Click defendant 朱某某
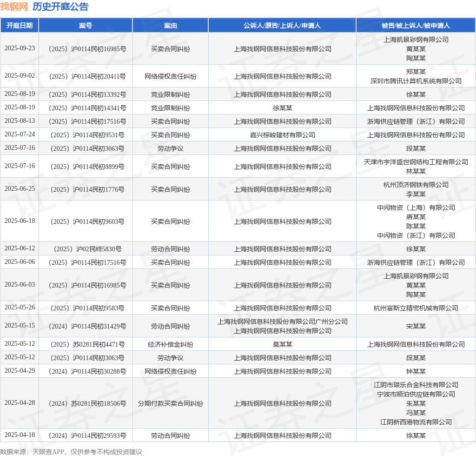 (416, 403)
